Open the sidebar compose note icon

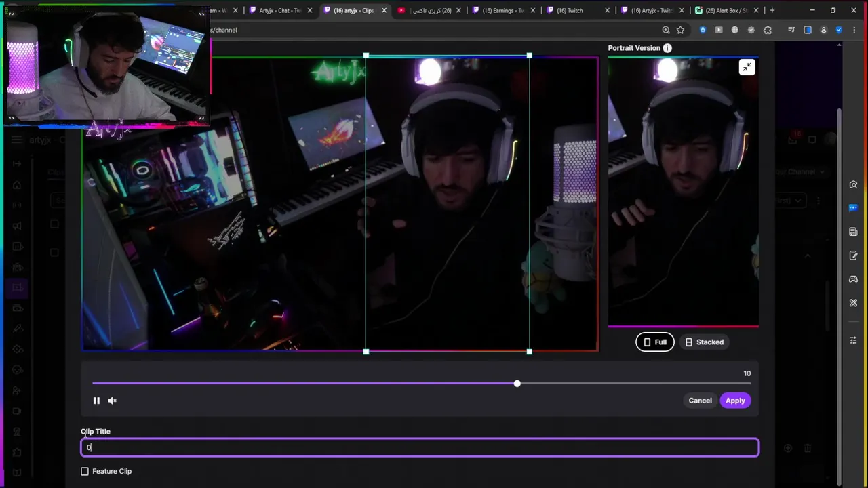point(853,256)
